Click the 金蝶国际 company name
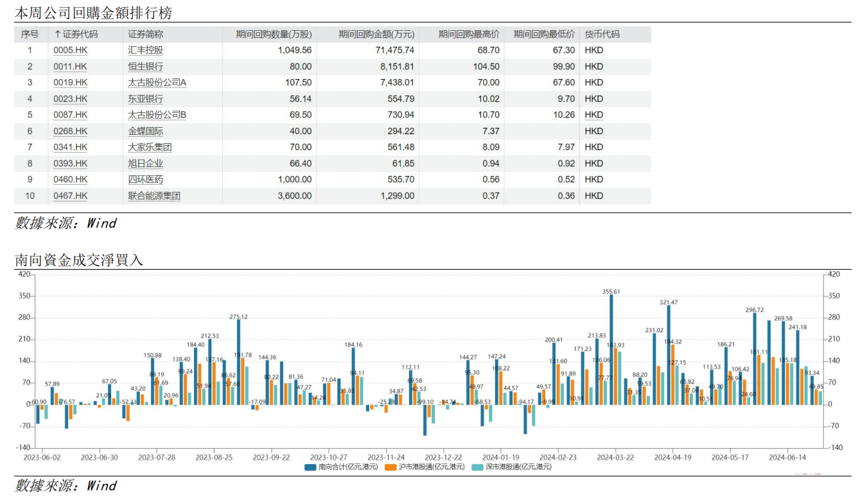The height and width of the screenshot is (504, 858). tap(146, 131)
